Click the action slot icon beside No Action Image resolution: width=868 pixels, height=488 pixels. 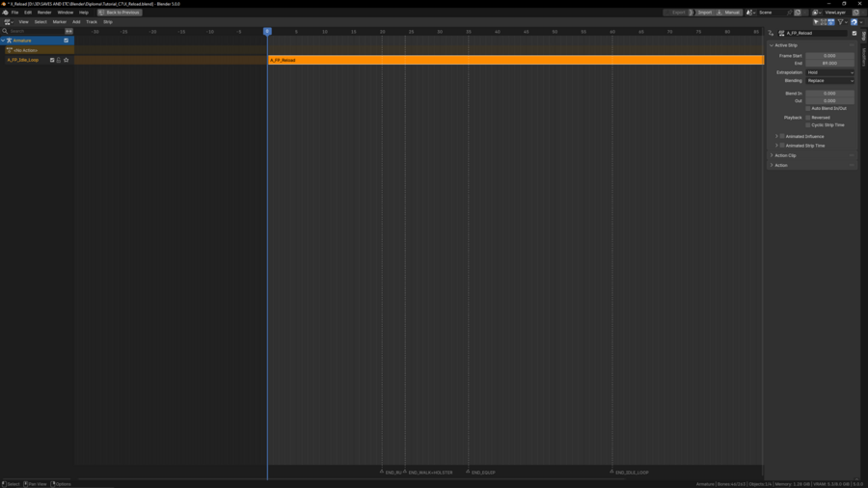tap(10, 50)
